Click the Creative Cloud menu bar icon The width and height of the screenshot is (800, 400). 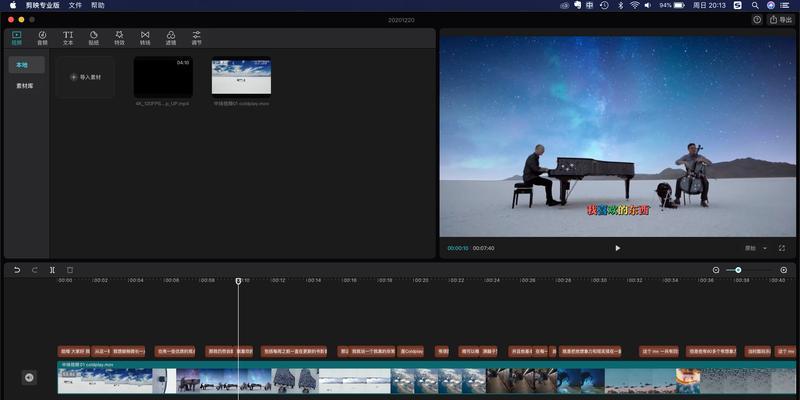point(564,5)
